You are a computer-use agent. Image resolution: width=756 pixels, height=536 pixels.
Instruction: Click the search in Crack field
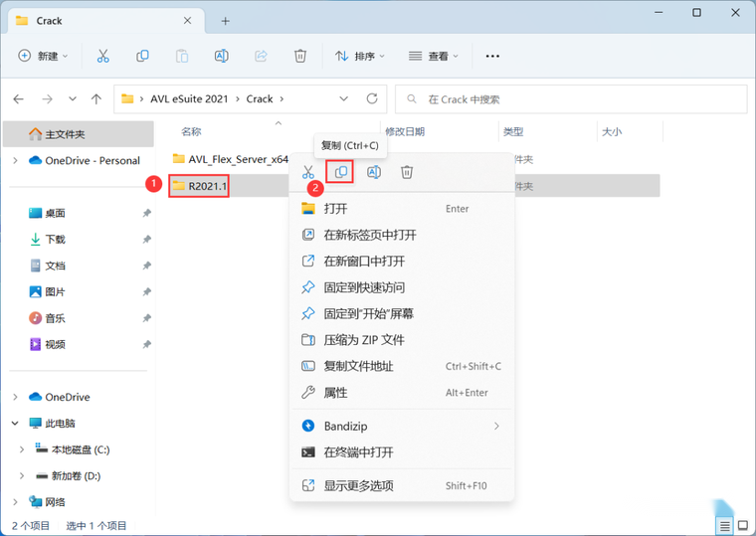click(x=571, y=99)
